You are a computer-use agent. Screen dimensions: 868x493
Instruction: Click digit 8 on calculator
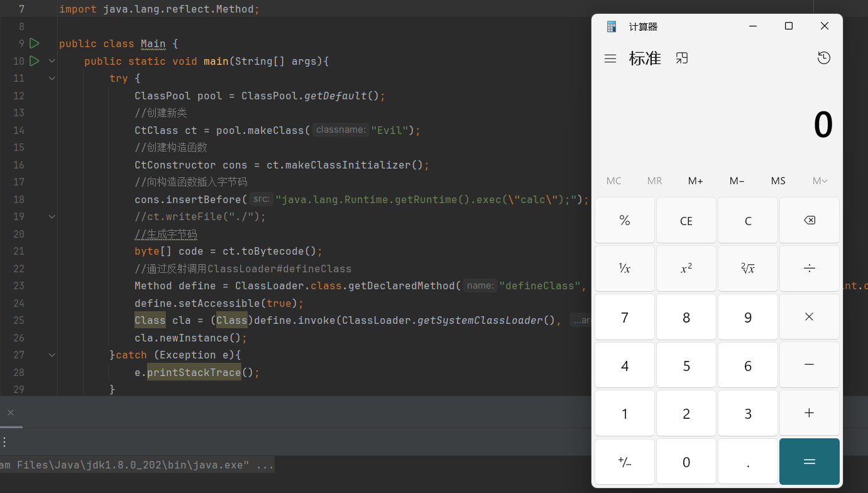click(686, 317)
